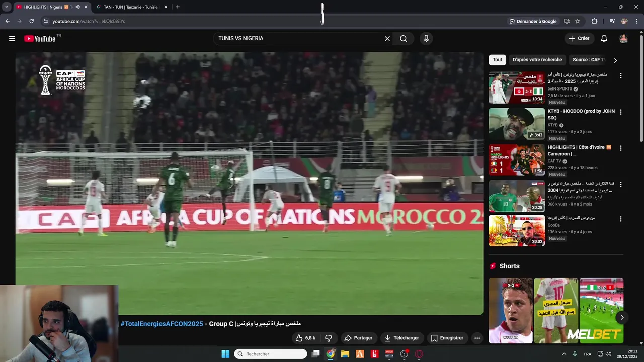Save video with Enregistrer button
Screen dimensions: 644x362
pos(447,338)
